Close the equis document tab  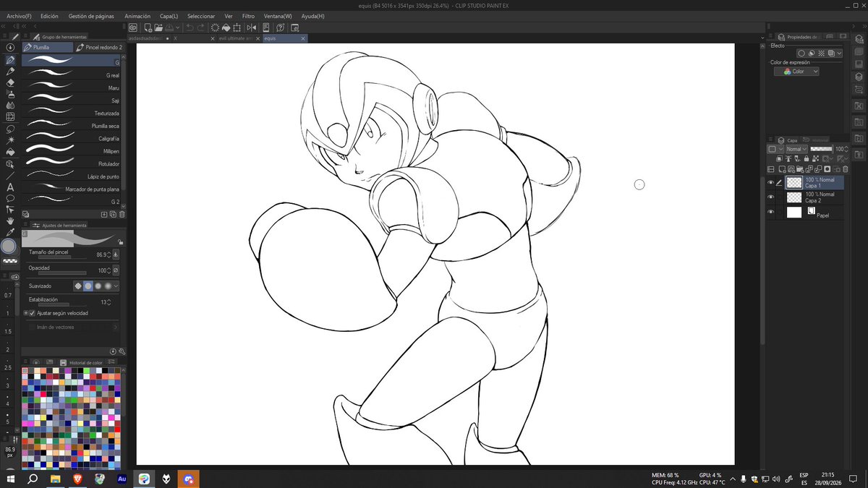pos(303,39)
